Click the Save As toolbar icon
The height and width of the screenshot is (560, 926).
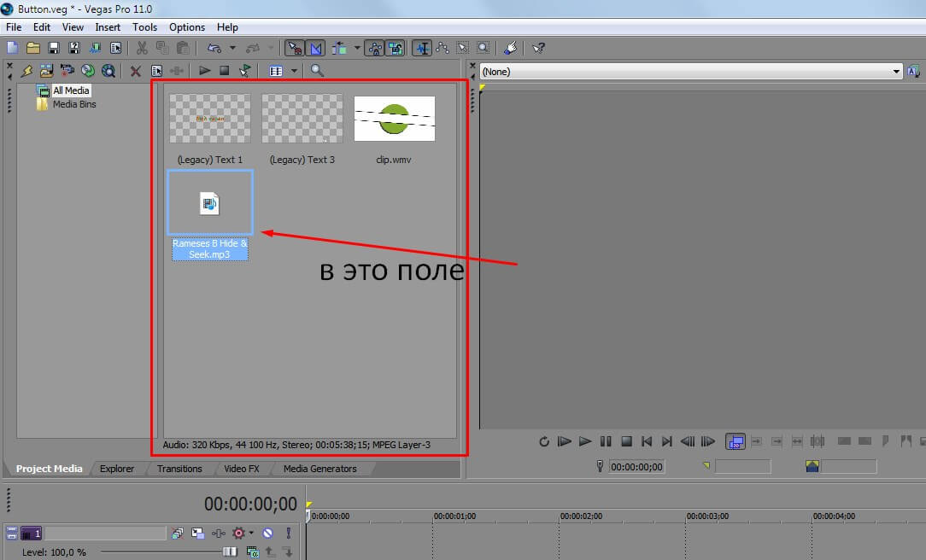pyautogui.click(x=74, y=48)
